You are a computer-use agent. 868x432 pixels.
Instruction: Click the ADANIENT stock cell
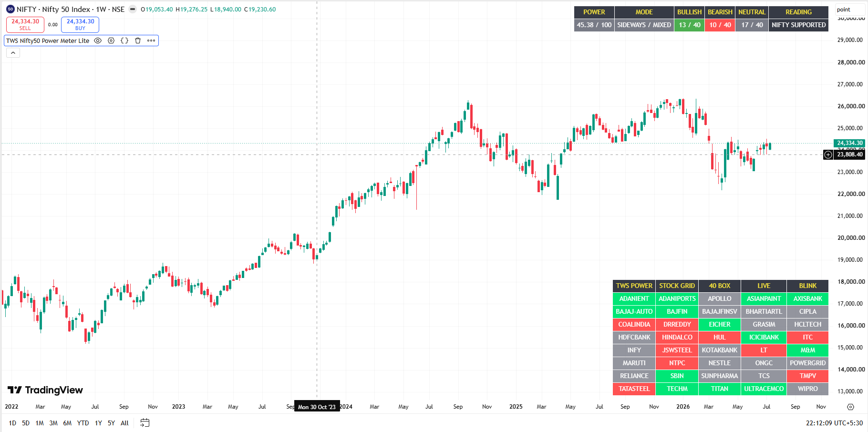[634, 298]
